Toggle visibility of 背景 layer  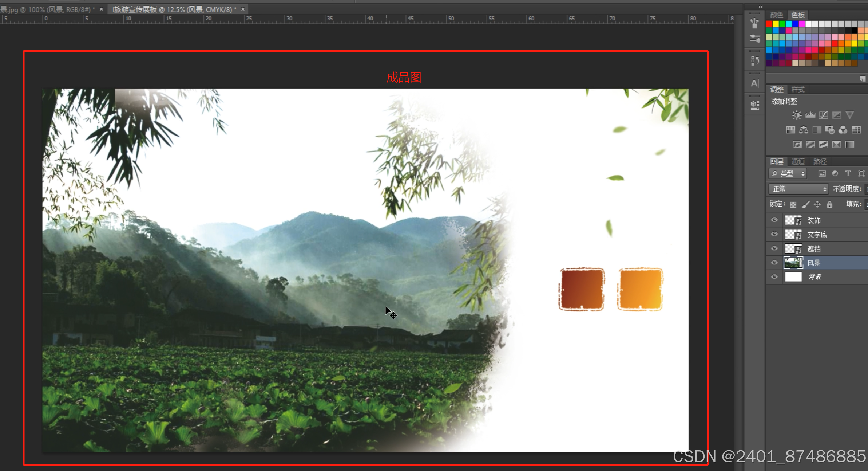tap(774, 277)
